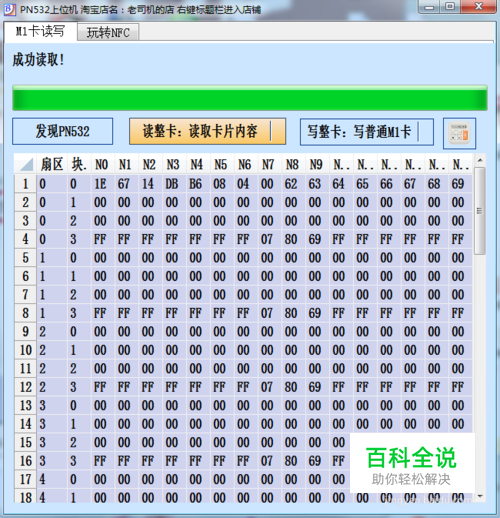Screen dimensions: 500x518
Task: Click the N4 column header
Action: click(x=197, y=164)
